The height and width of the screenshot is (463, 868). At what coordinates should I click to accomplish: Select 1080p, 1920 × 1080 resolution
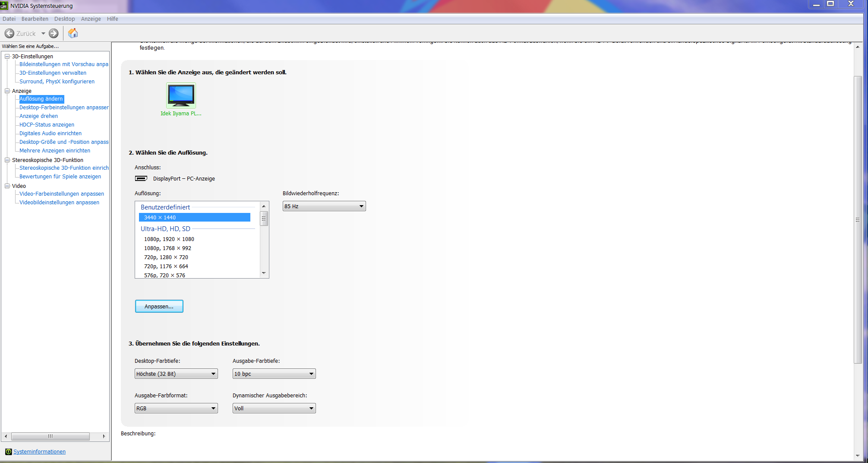click(169, 239)
